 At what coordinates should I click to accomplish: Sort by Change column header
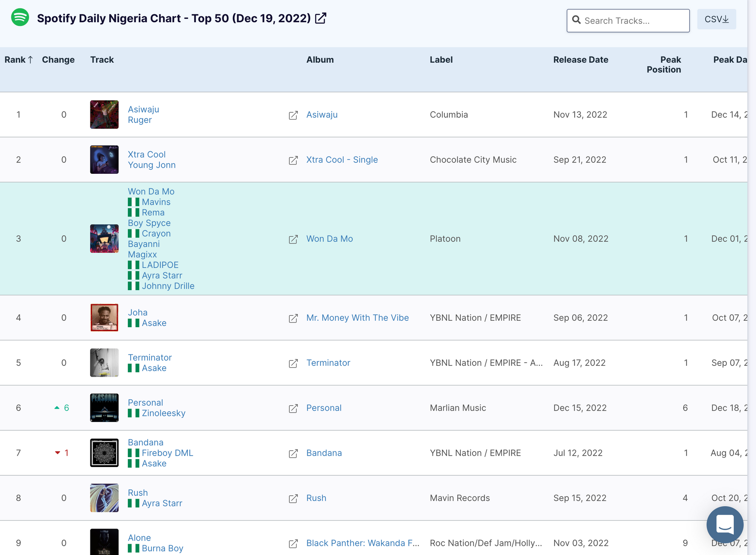(58, 60)
